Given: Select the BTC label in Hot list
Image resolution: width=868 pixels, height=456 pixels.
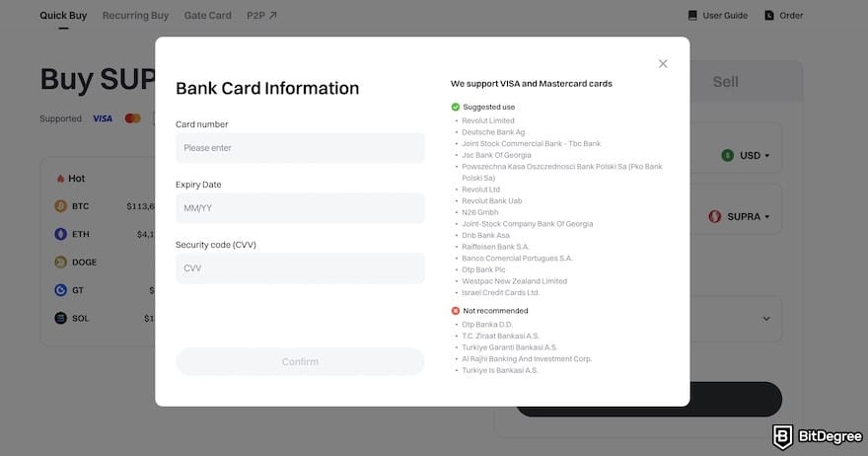Looking at the screenshot, I should pyautogui.click(x=80, y=206).
